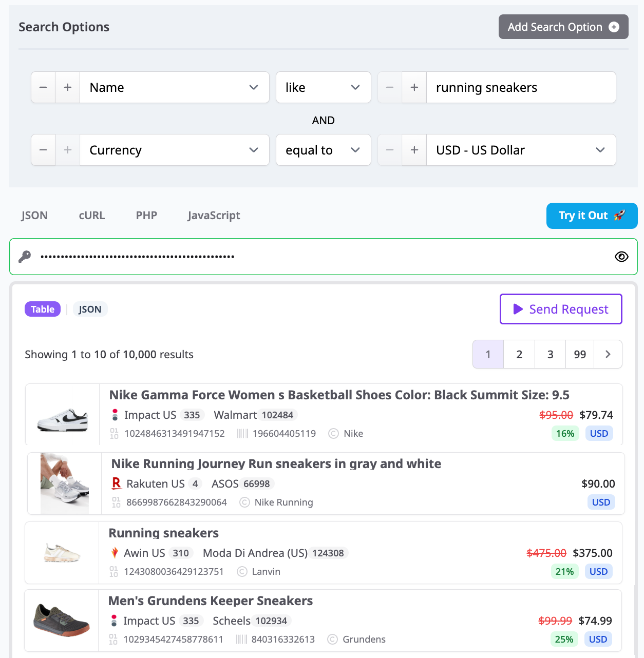The image size is (644, 658).
Task: Select the Table results view
Action: (43, 309)
